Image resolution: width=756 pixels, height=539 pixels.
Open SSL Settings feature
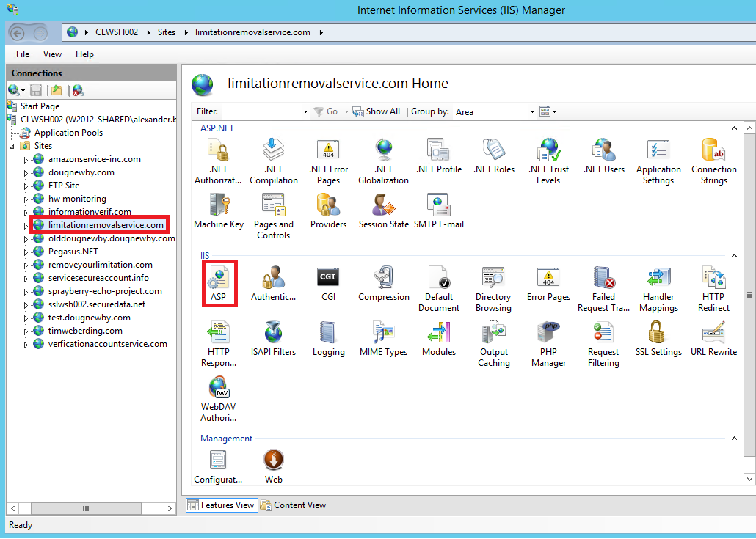coord(658,339)
